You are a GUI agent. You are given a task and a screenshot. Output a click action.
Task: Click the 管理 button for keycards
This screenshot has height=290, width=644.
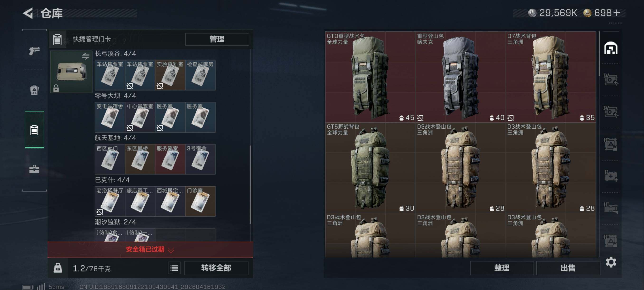click(217, 39)
